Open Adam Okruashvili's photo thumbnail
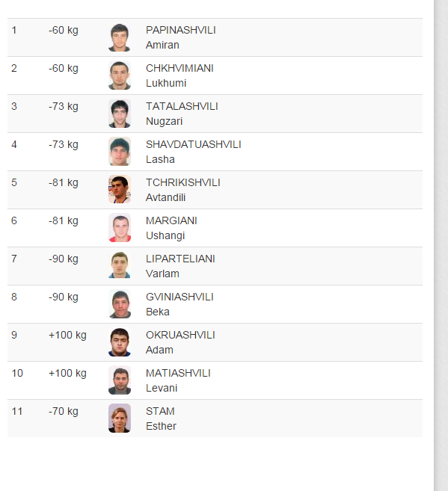The image size is (448, 491). (120, 342)
